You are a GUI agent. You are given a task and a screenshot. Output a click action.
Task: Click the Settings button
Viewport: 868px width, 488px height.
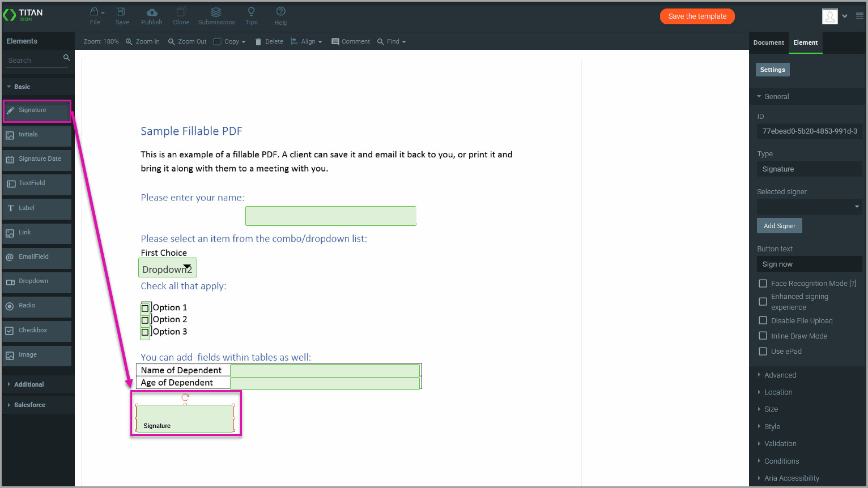[x=772, y=70]
